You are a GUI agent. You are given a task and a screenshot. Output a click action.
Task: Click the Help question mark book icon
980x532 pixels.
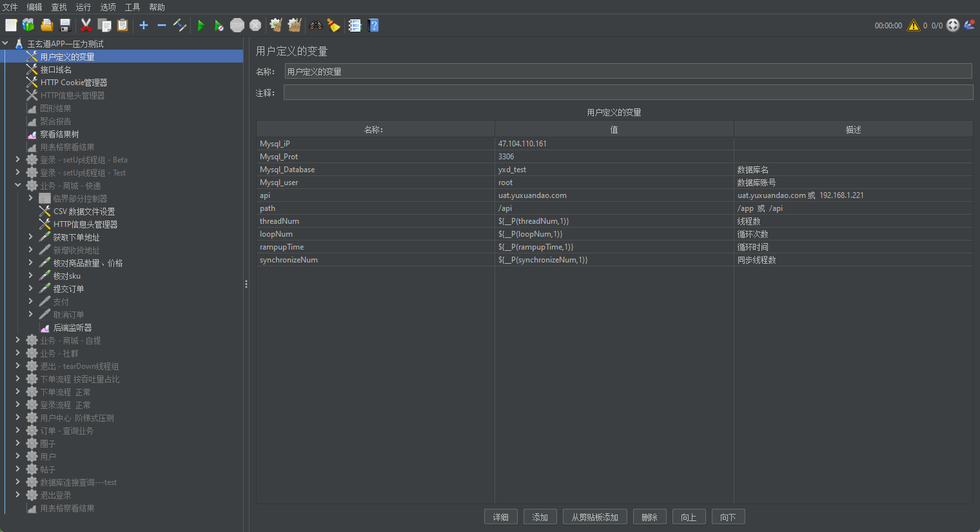[373, 25]
